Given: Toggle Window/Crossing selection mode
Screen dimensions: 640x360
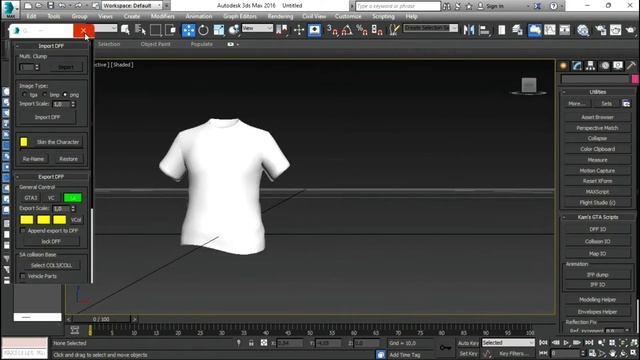Looking at the screenshot, I should click(171, 30).
